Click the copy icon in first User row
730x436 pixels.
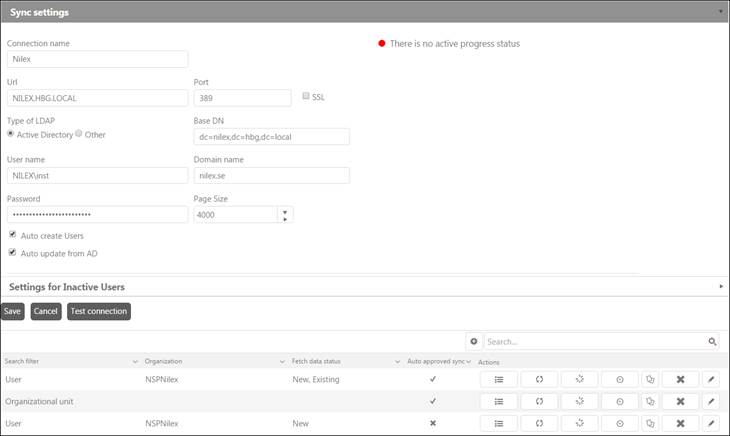pos(650,380)
